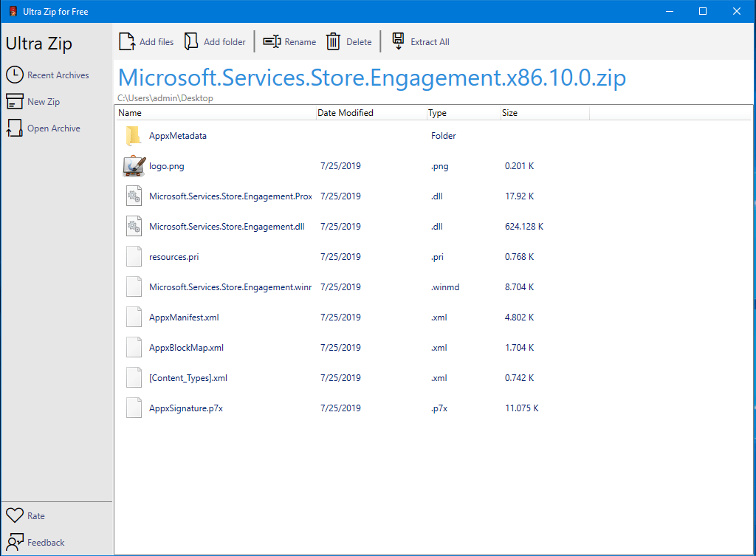Click the Recent Archives clock icon
756x556 pixels.
[x=15, y=75]
